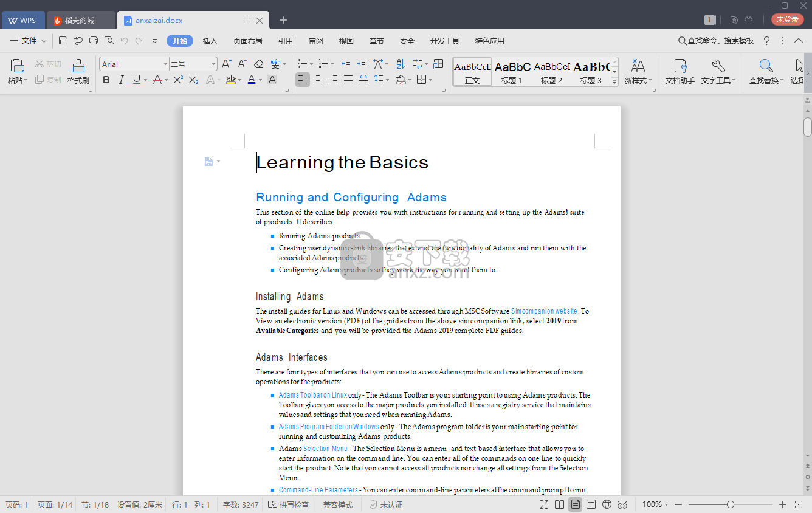Viewport: 812px width, 513px height.
Task: Expand the borders dropdown
Action: [x=430, y=80]
